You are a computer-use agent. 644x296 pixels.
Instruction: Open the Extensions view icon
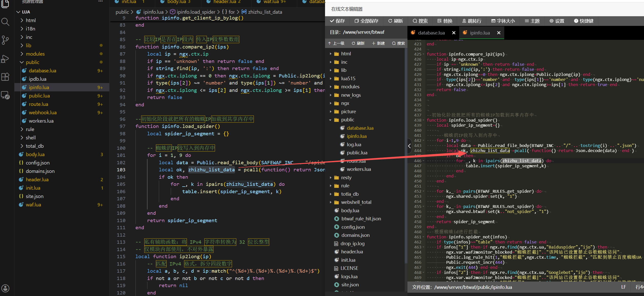pyautogui.click(x=5, y=77)
